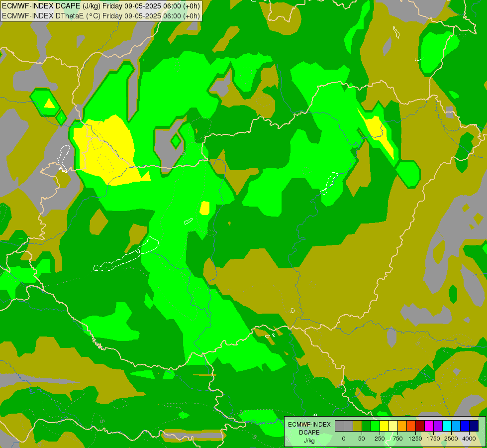
Task: Click the first gray swatch in the legend
Action: pos(339,426)
